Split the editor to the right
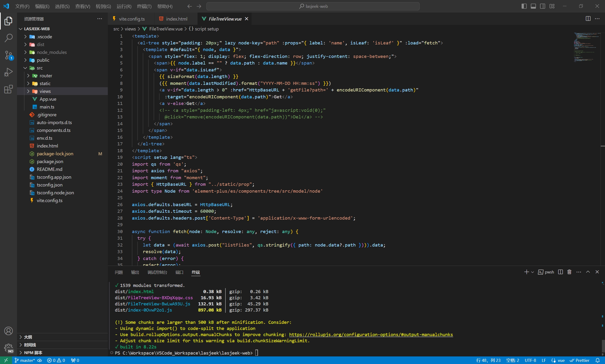Viewport: 605px width, 364px height. click(588, 19)
